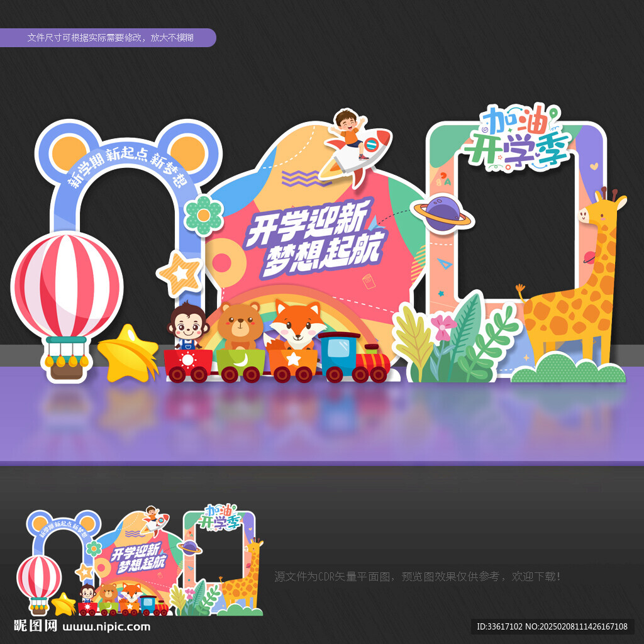Click the monkey in the red train car

pyautogui.click(x=187, y=326)
